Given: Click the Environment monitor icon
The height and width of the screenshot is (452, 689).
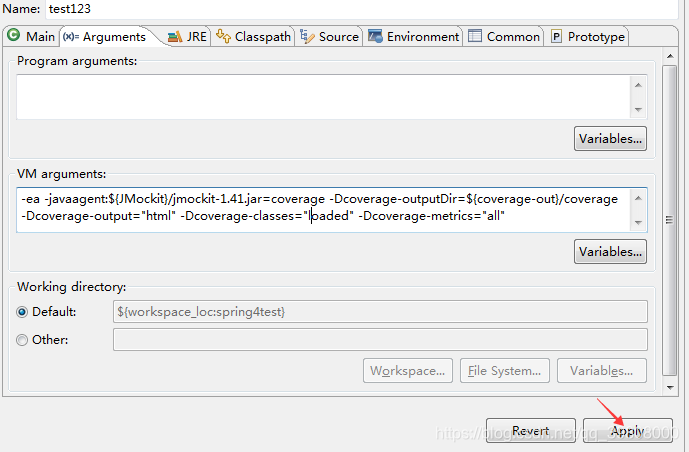Looking at the screenshot, I should pos(375,36).
